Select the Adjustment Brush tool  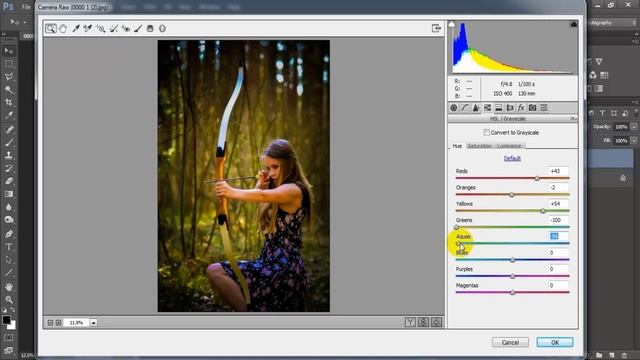(138, 29)
